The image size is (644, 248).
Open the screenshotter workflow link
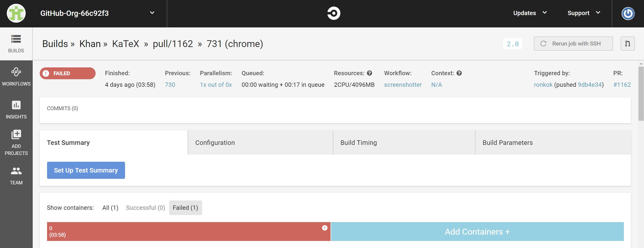pyautogui.click(x=403, y=85)
